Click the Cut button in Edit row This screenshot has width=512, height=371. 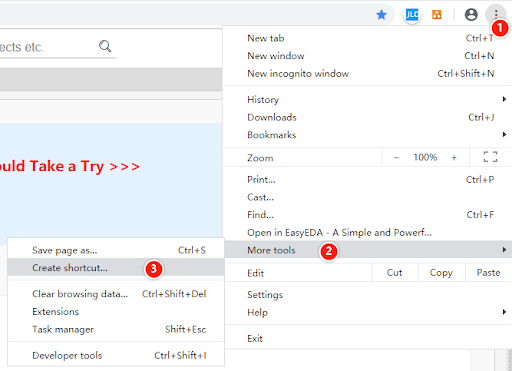click(x=395, y=273)
